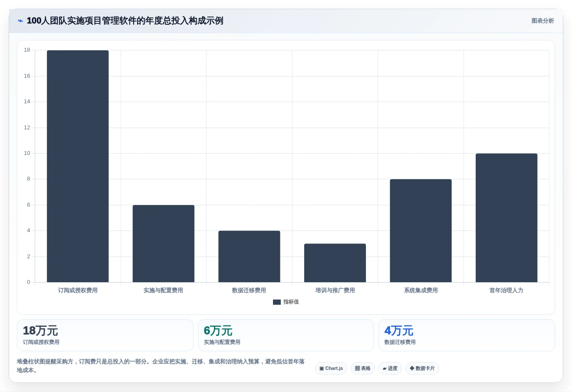The image size is (572, 392).
Task: Select the Chart.js tag chip
Action: point(331,369)
